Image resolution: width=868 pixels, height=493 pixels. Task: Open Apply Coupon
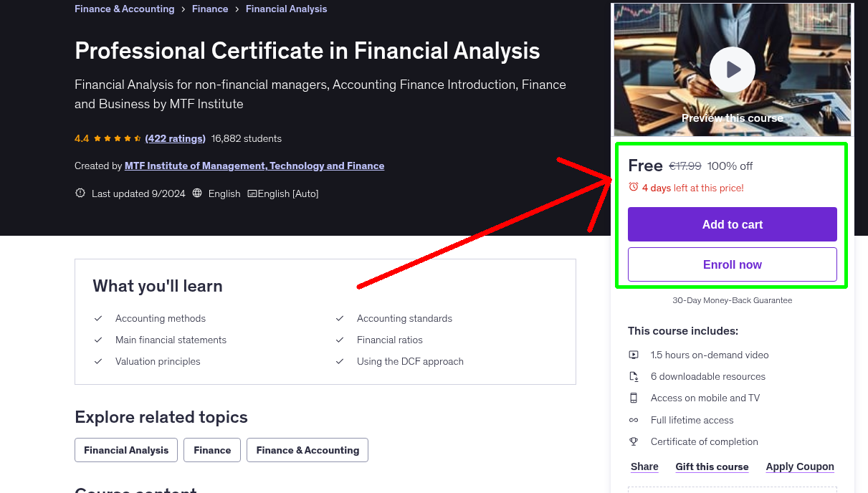[800, 466]
